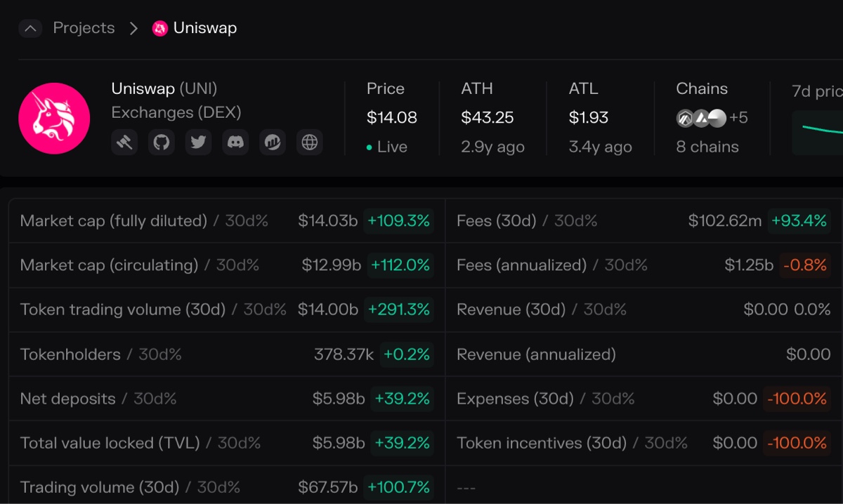Open Uniswap's GitHub icon link

click(x=162, y=142)
